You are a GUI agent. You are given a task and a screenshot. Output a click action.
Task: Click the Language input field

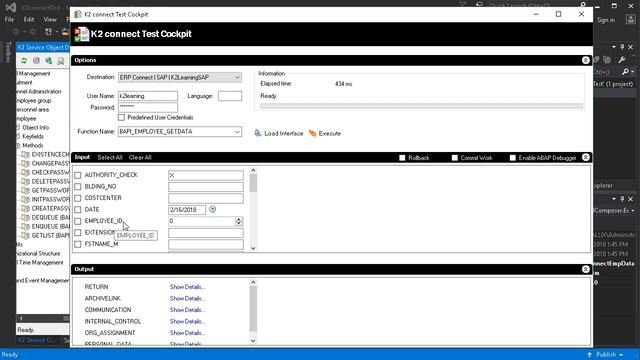click(230, 96)
